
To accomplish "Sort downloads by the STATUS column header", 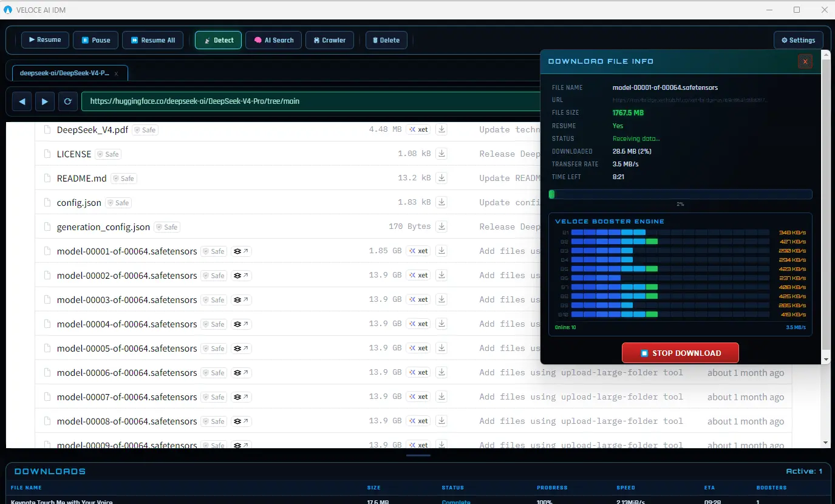I will (453, 488).
